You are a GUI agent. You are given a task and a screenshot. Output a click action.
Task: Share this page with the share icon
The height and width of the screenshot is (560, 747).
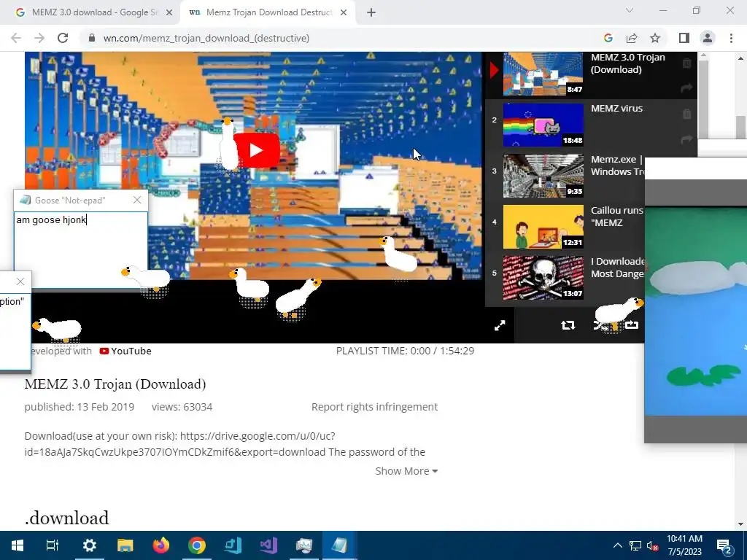(632, 38)
